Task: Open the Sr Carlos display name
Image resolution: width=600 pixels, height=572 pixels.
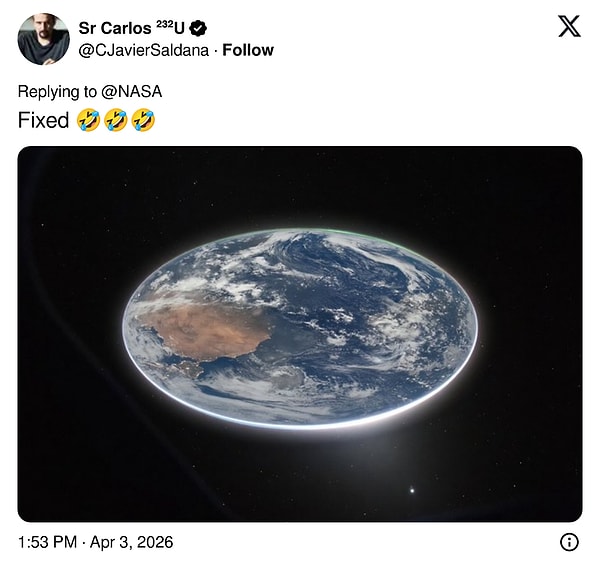Action: pos(113,28)
